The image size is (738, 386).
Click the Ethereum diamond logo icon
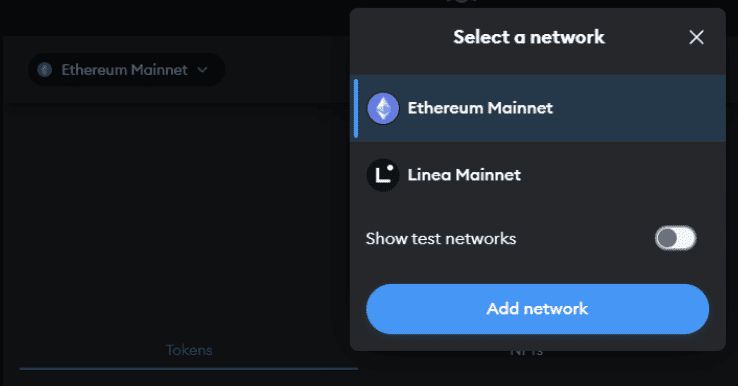tap(383, 108)
